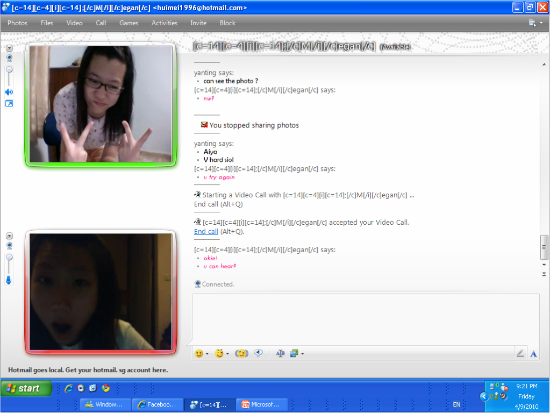
Task: Click the scroll-up arrow of the chat history
Action: pyautogui.click(x=544, y=65)
